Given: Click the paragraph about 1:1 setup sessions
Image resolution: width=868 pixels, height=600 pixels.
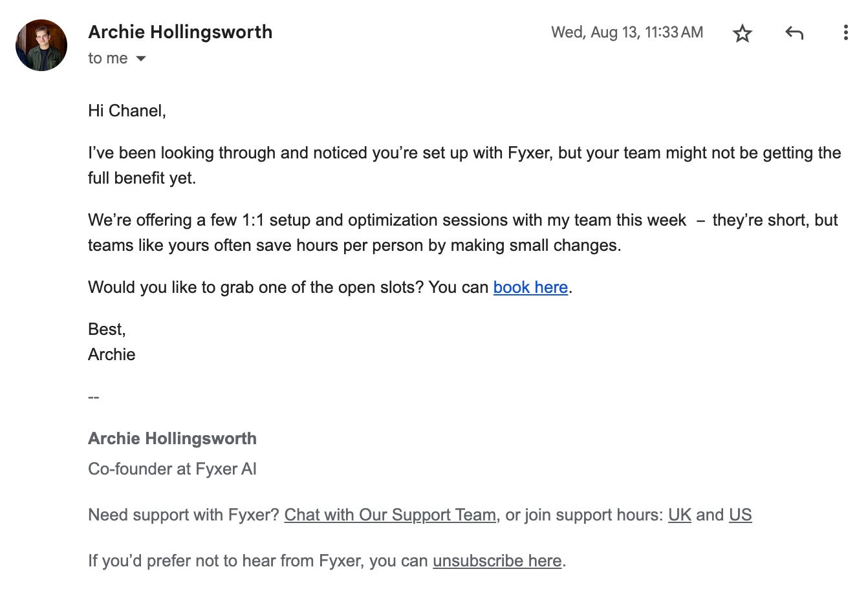Looking at the screenshot, I should (x=463, y=233).
